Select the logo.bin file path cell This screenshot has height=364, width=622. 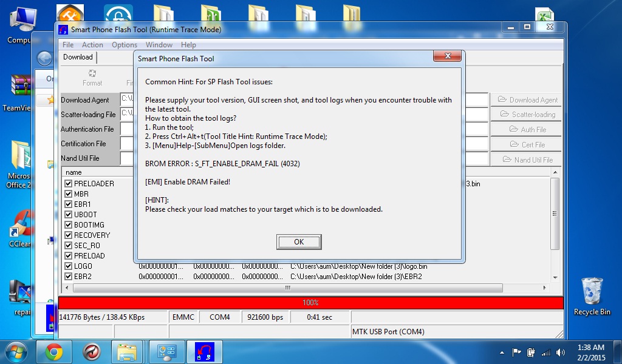pos(358,266)
